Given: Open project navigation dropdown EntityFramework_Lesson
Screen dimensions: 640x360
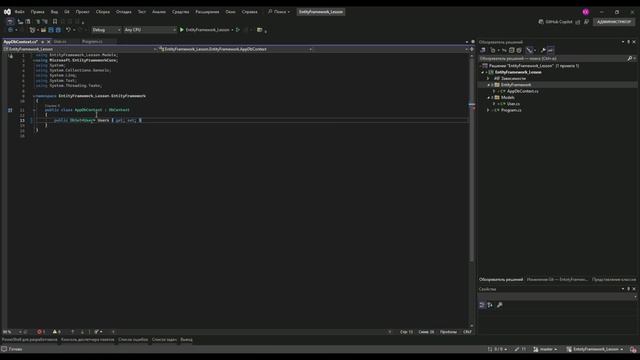Looking at the screenshot, I should pos(80,49).
